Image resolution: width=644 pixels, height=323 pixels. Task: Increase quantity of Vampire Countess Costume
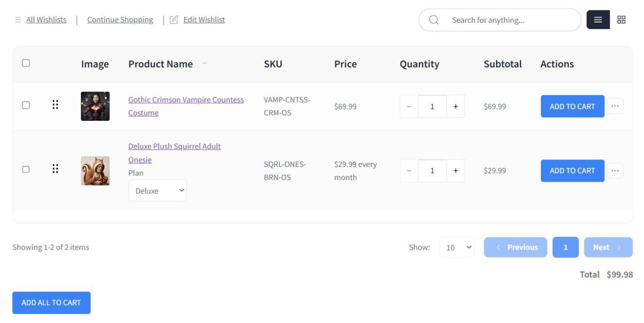455,107
